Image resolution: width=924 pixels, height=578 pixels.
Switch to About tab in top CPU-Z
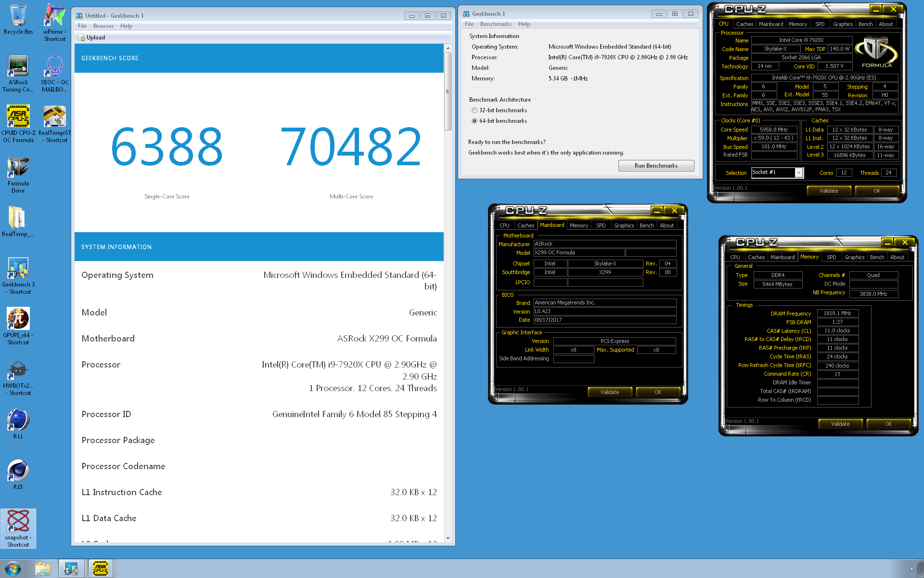coord(885,24)
